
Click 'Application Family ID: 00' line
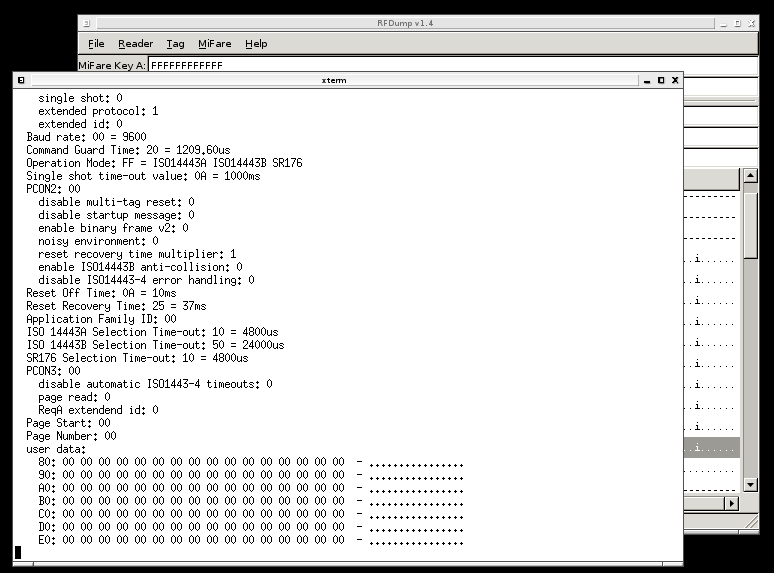[x=101, y=319]
